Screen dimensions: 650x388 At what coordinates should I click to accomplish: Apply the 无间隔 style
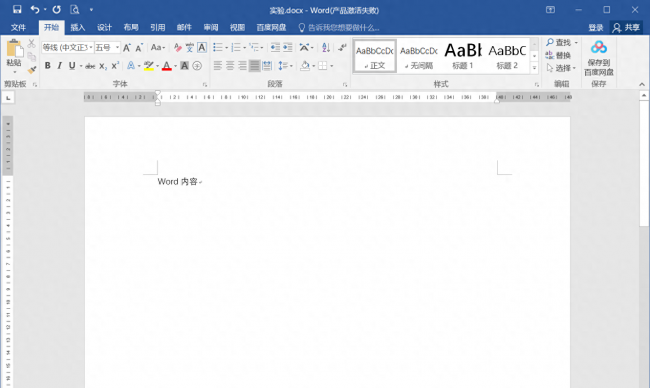[419, 56]
